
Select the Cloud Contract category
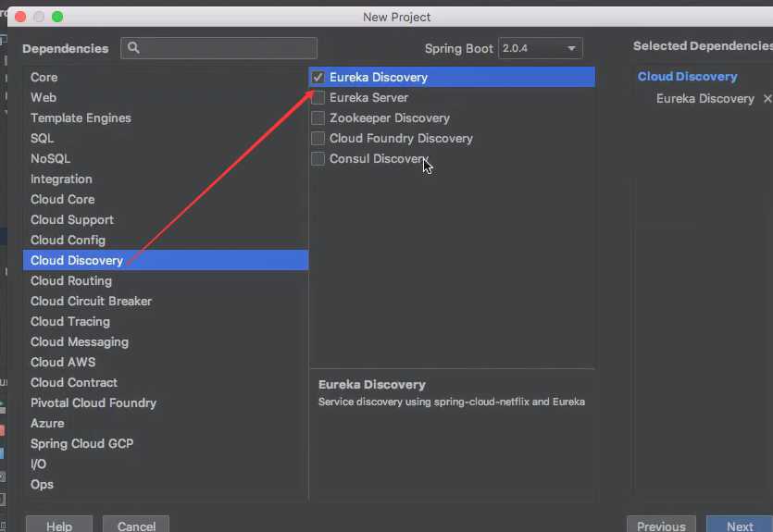(x=165, y=382)
